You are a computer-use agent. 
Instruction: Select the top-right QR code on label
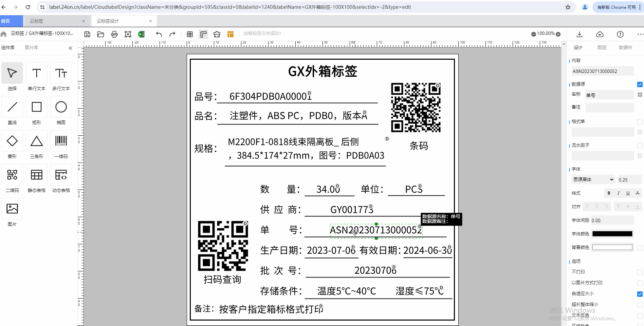pyautogui.click(x=416, y=108)
